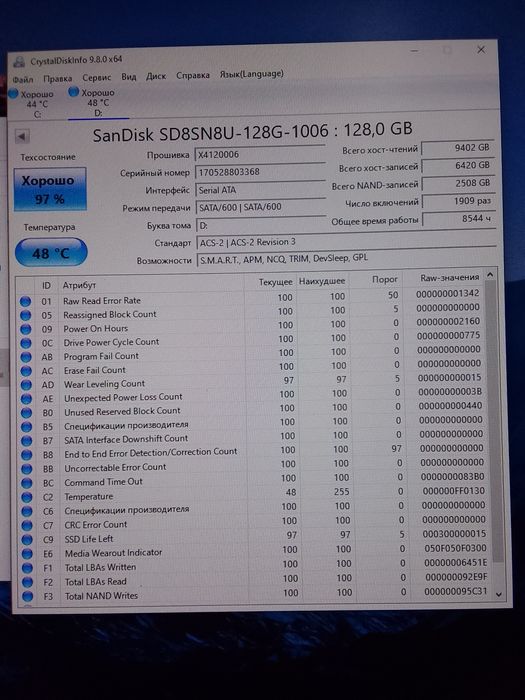Select disk C: at 44 °C
This screenshot has width=525, height=700.
[x=32, y=104]
